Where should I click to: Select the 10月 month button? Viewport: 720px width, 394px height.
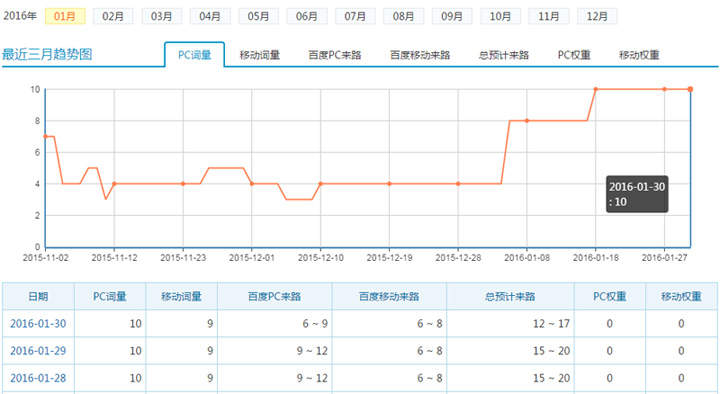point(501,17)
